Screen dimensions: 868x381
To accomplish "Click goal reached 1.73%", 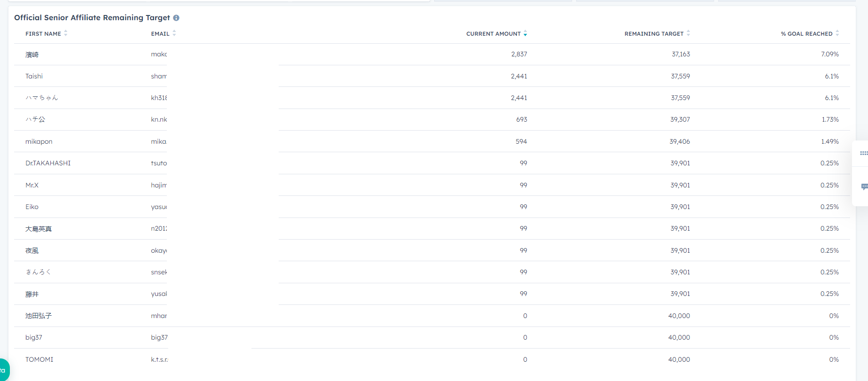I will pos(830,119).
